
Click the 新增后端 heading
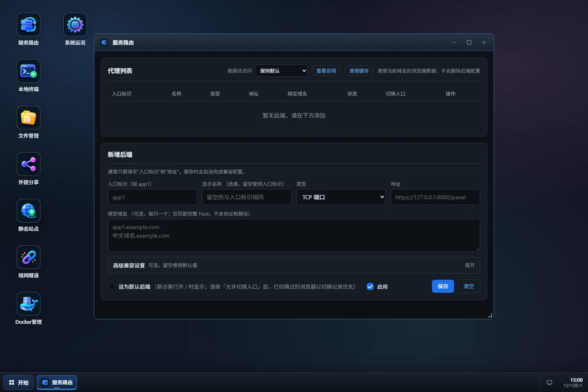120,154
